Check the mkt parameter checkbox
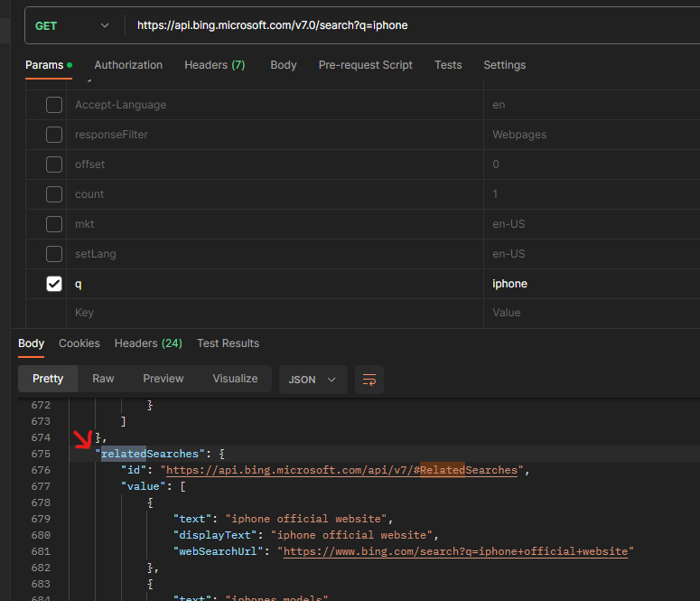700x601 pixels. [54, 224]
